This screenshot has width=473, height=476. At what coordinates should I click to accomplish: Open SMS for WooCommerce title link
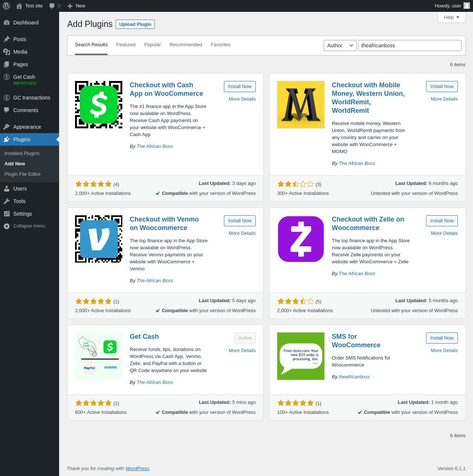pyautogui.click(x=356, y=341)
